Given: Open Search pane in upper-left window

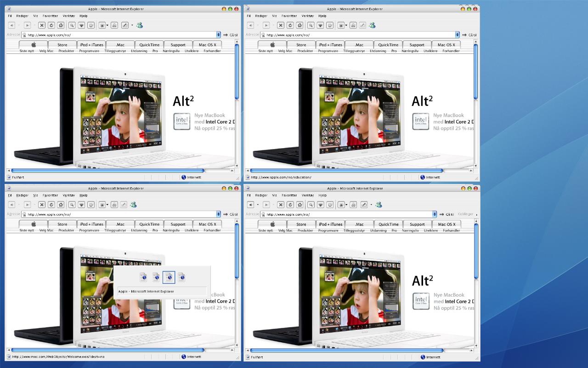Looking at the screenshot, I should [x=72, y=25].
